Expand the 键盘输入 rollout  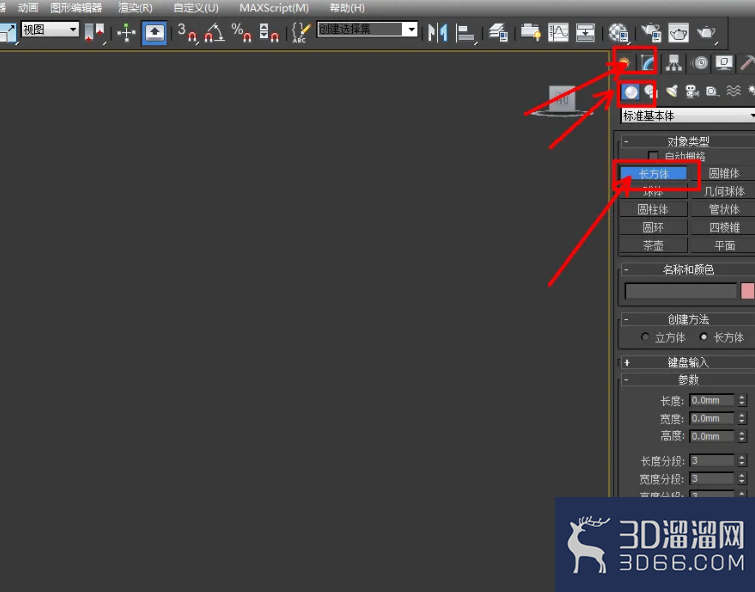click(x=688, y=362)
